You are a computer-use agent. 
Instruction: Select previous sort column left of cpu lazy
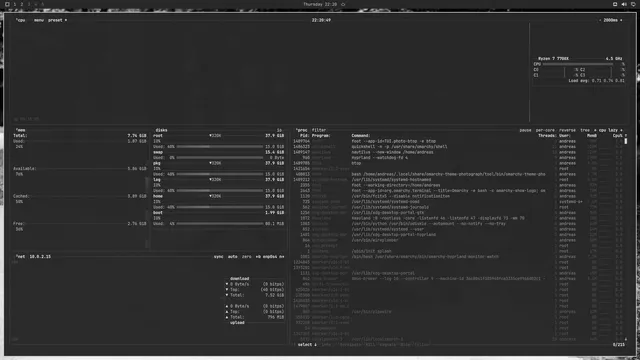point(595,130)
